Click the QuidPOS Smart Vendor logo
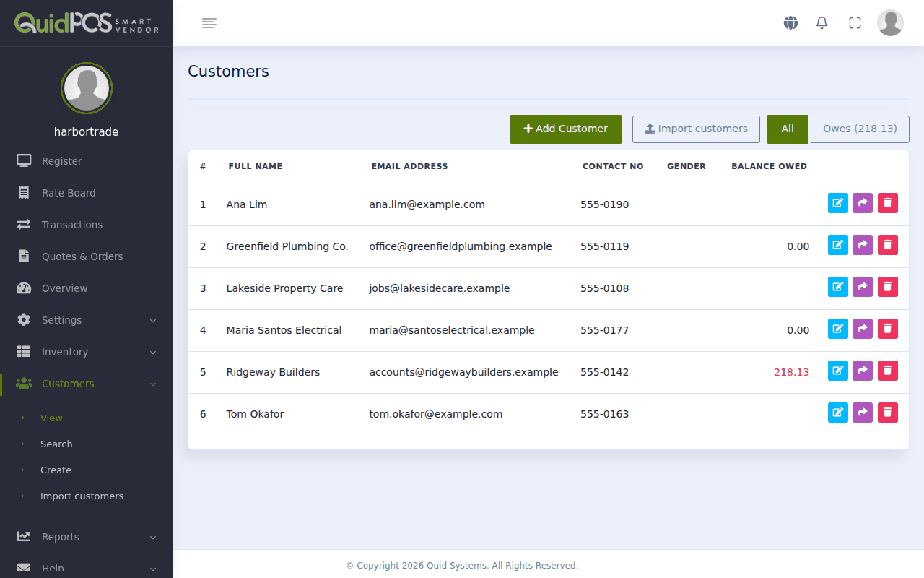 [x=87, y=23]
